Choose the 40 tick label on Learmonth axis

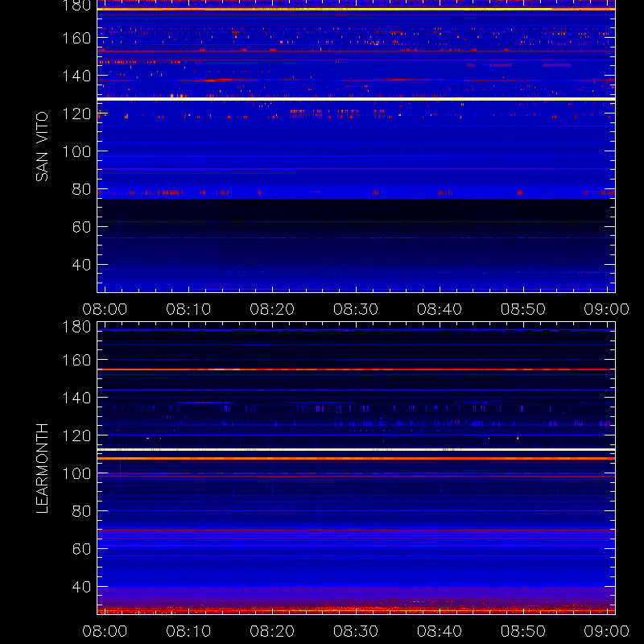pos(82,587)
